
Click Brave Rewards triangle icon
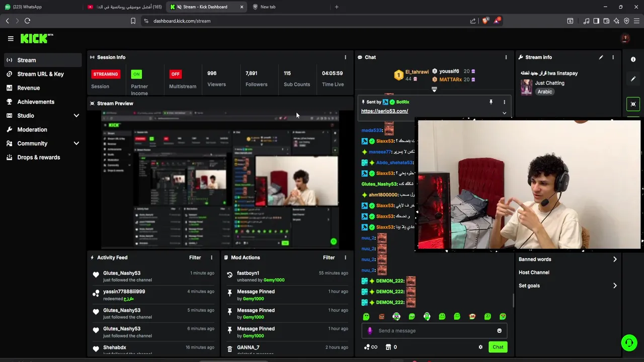(x=497, y=21)
